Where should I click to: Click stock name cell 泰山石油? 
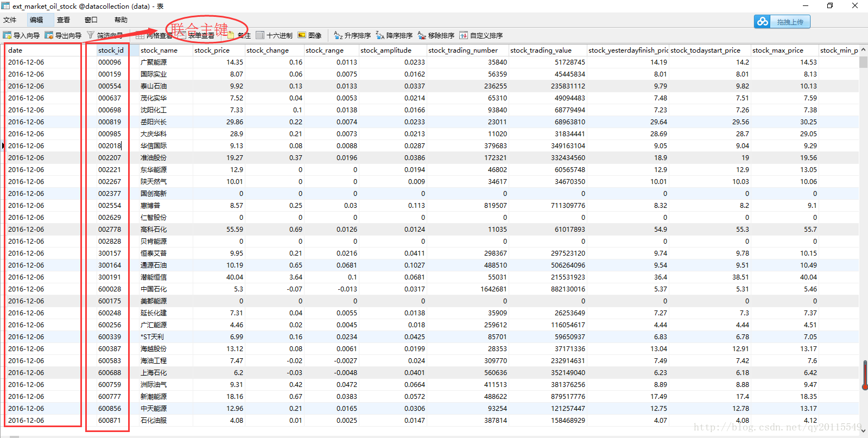(x=166, y=86)
